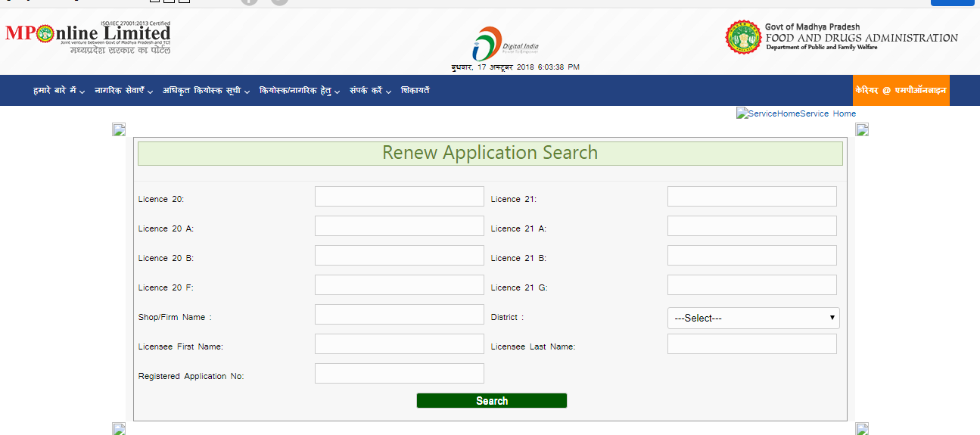Click the date and time text
Image resolution: width=980 pixels, height=435 pixels.
[515, 67]
